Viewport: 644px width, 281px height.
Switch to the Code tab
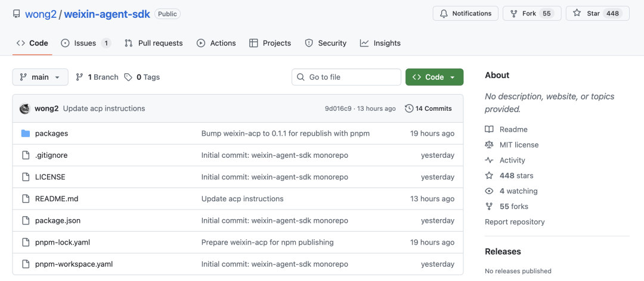click(x=32, y=43)
